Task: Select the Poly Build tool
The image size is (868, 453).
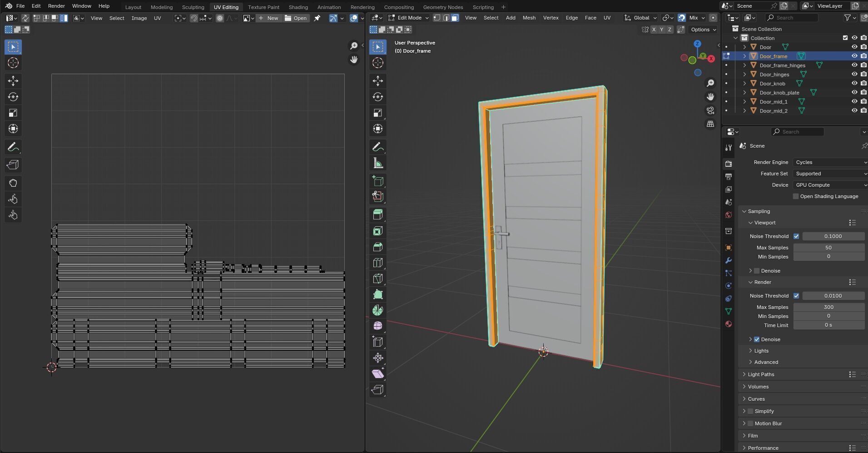Action: tap(377, 294)
